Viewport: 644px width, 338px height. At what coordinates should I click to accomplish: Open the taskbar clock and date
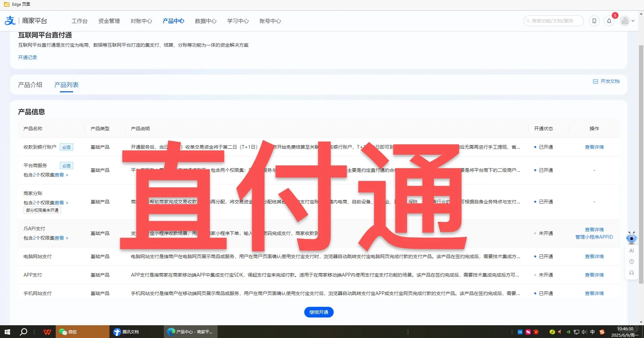(625, 332)
